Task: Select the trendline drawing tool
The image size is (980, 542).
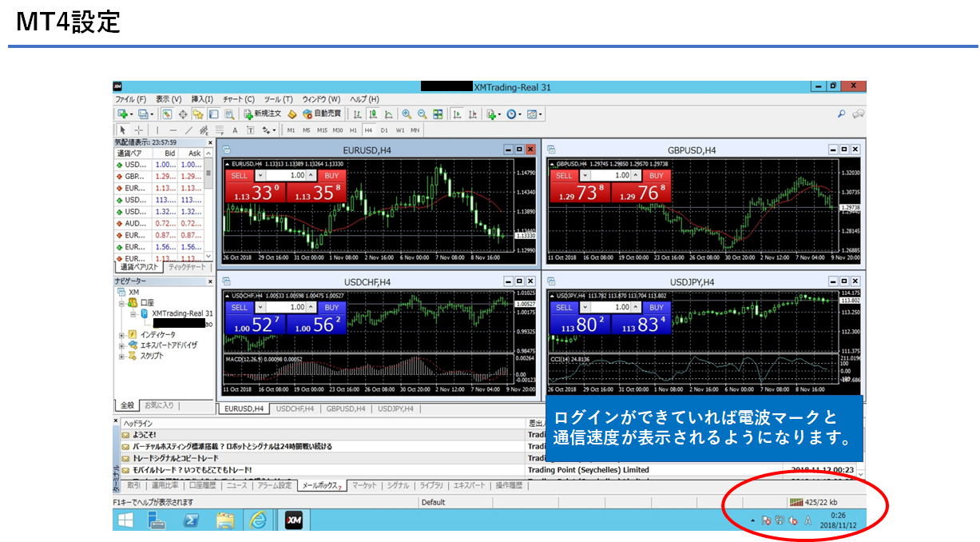Action: 188,130
